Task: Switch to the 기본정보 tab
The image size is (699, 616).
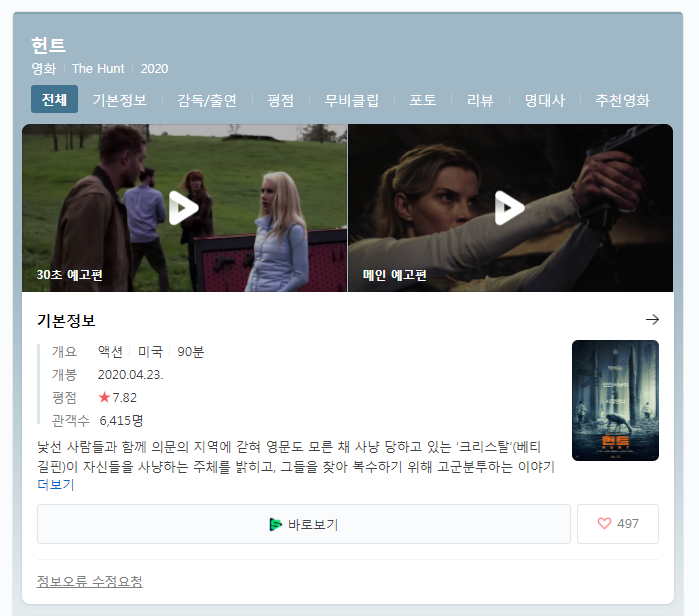Action: pyautogui.click(x=119, y=100)
